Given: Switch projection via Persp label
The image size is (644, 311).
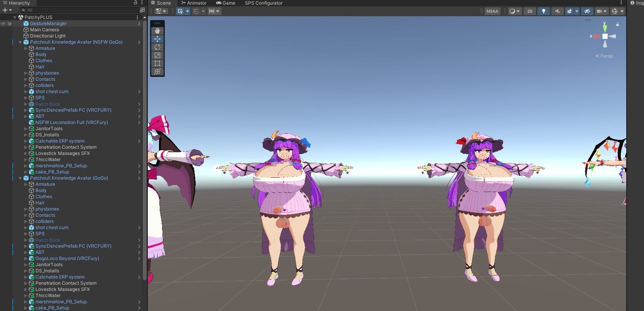Looking at the screenshot, I should tap(604, 56).
